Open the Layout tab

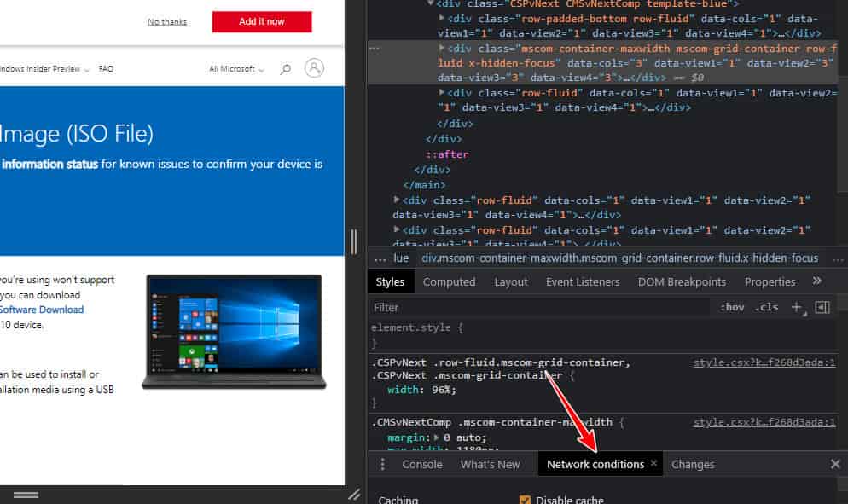[510, 281]
